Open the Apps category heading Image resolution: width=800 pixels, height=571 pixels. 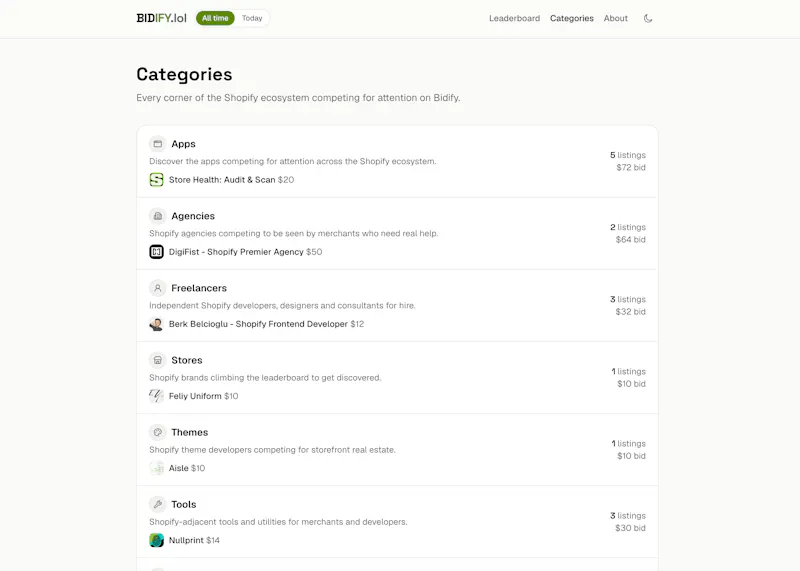coord(183,144)
